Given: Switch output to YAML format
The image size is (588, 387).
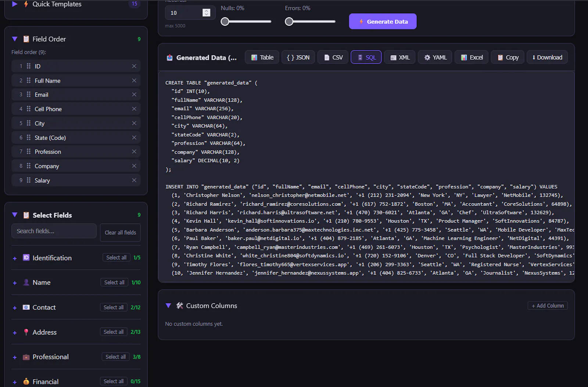Looking at the screenshot, I should click(435, 57).
